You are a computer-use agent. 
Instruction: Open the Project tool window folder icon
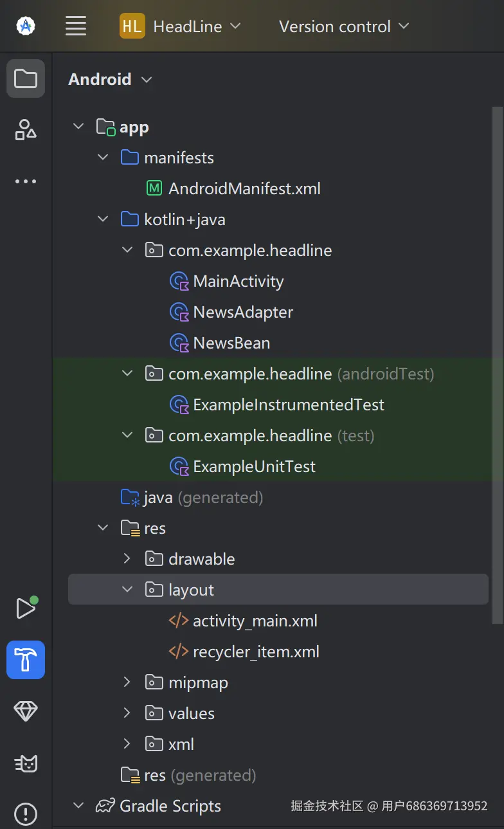26,78
